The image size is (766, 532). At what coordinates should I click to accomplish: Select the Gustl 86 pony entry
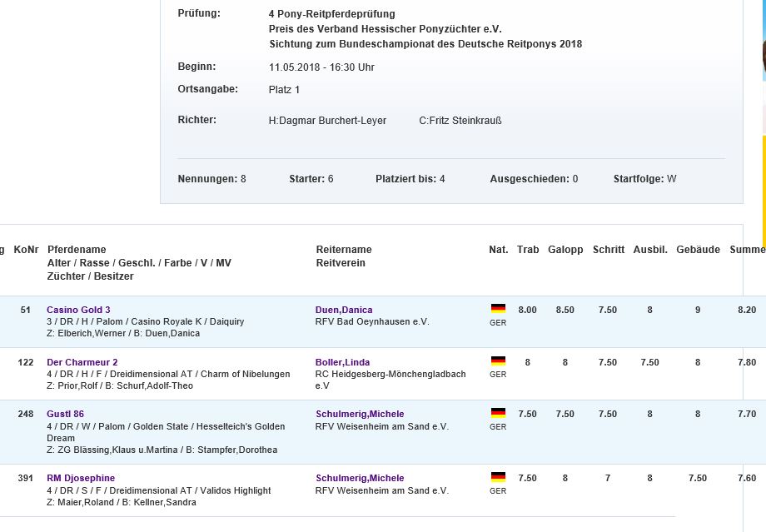pyautogui.click(x=65, y=414)
